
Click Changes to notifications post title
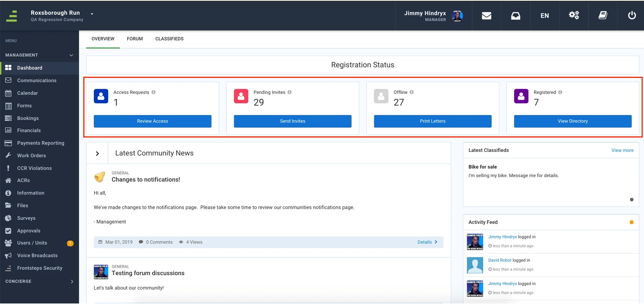pyautogui.click(x=146, y=180)
